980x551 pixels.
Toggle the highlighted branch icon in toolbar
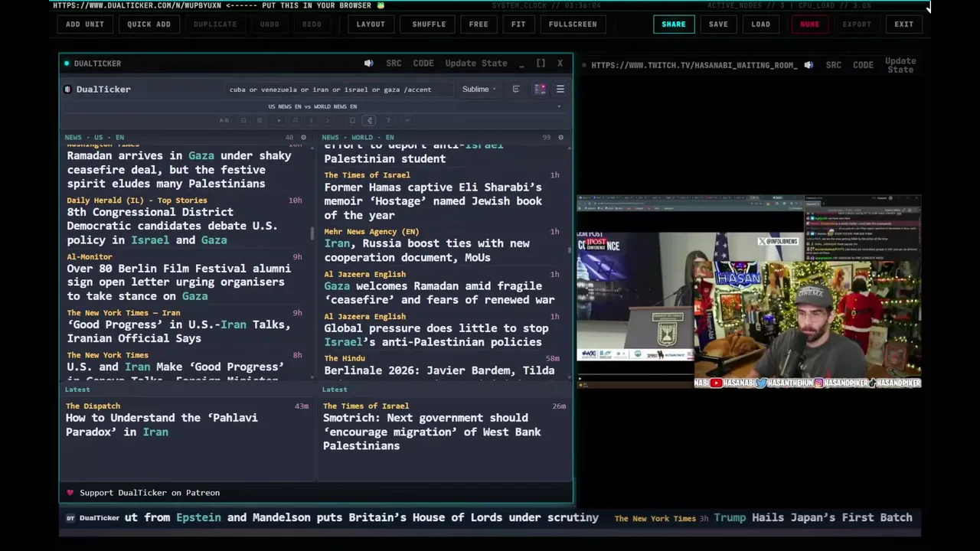coord(369,120)
